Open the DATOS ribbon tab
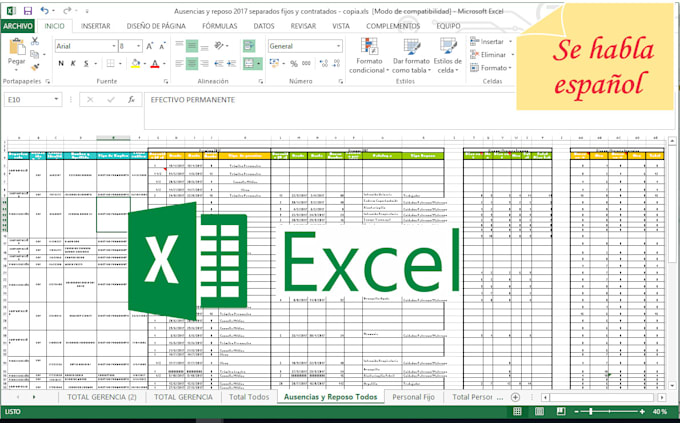This screenshot has width=680, height=423. tap(264, 26)
